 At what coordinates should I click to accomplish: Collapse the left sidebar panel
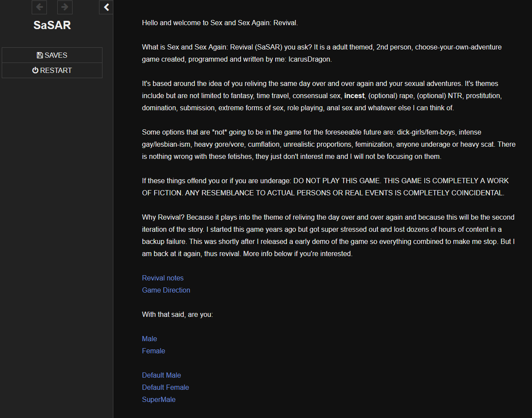pyautogui.click(x=106, y=7)
